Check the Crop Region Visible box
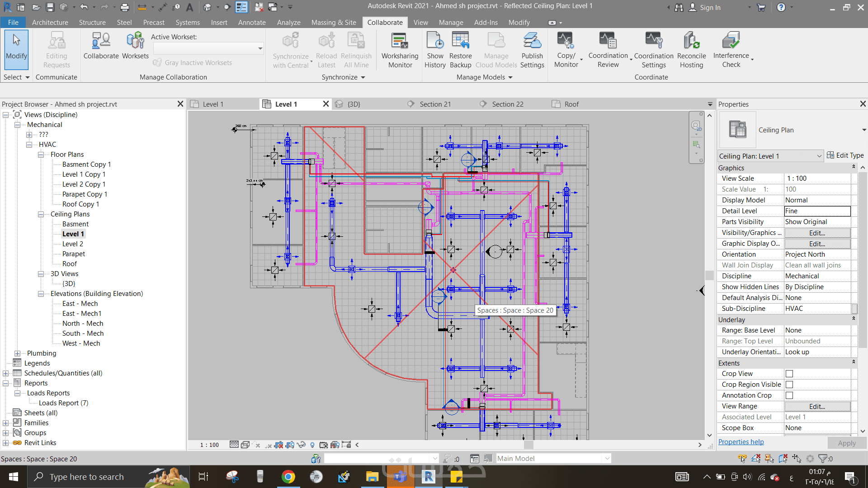The width and height of the screenshot is (868, 488). pyautogui.click(x=789, y=385)
